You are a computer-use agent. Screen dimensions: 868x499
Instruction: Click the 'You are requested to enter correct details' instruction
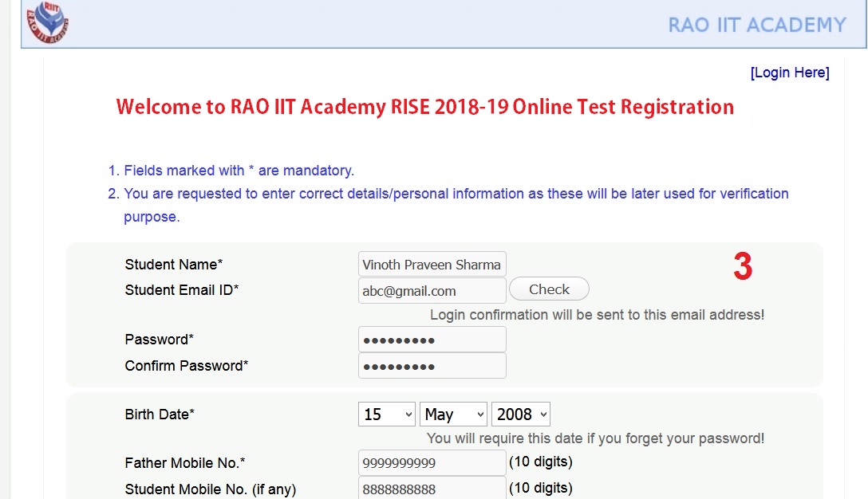click(x=456, y=205)
